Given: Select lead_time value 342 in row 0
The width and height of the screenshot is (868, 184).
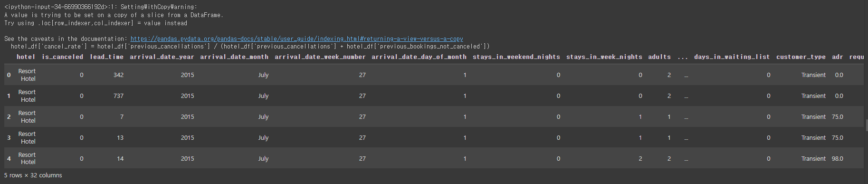Looking at the screenshot, I should (x=118, y=75).
